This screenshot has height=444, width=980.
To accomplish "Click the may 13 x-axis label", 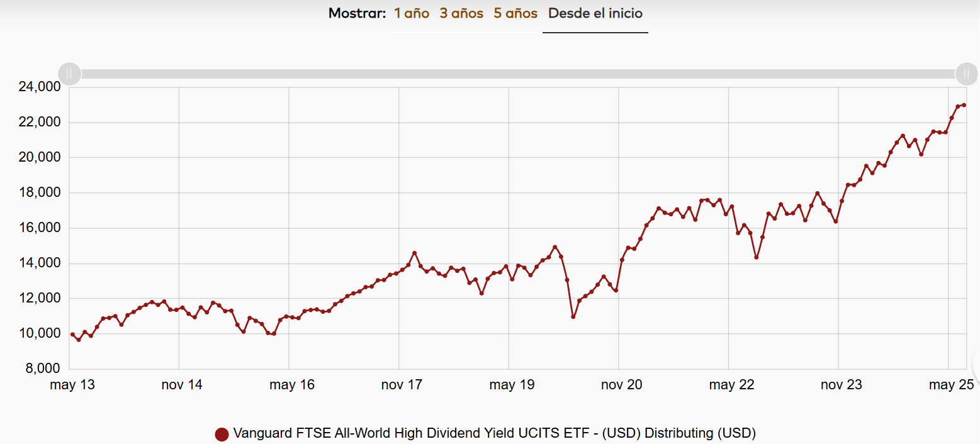I will pyautogui.click(x=72, y=385).
